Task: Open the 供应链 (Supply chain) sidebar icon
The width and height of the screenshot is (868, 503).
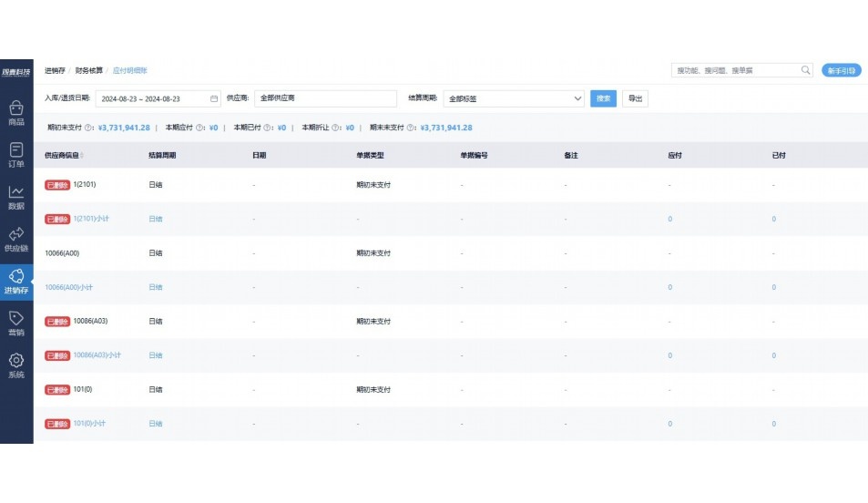Action: [16, 239]
